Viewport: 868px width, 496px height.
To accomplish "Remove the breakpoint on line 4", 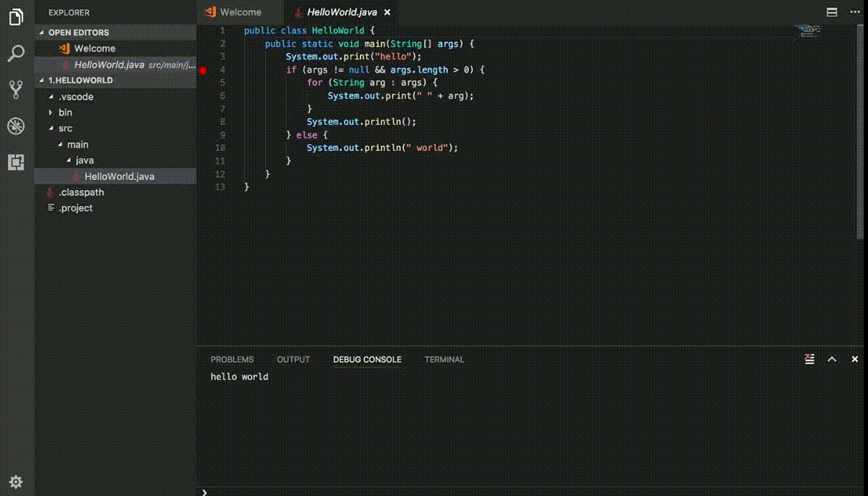I will tap(203, 70).
